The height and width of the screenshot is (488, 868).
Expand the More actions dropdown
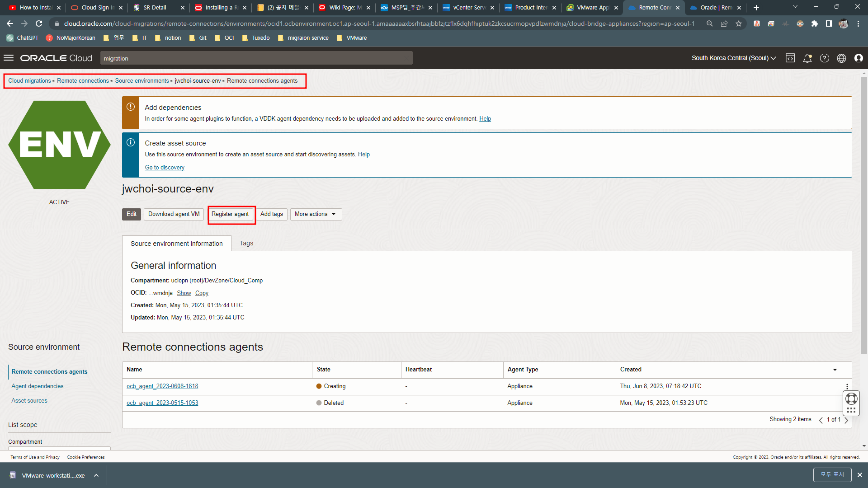(316, 214)
